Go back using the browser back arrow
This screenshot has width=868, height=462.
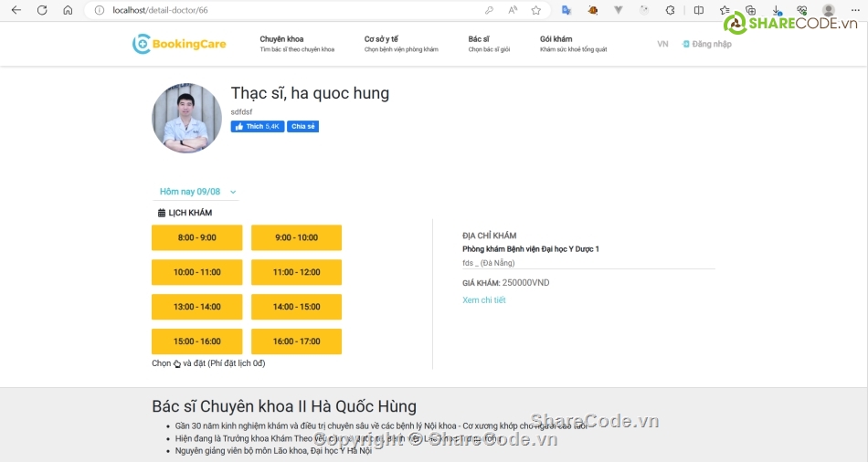click(16, 10)
